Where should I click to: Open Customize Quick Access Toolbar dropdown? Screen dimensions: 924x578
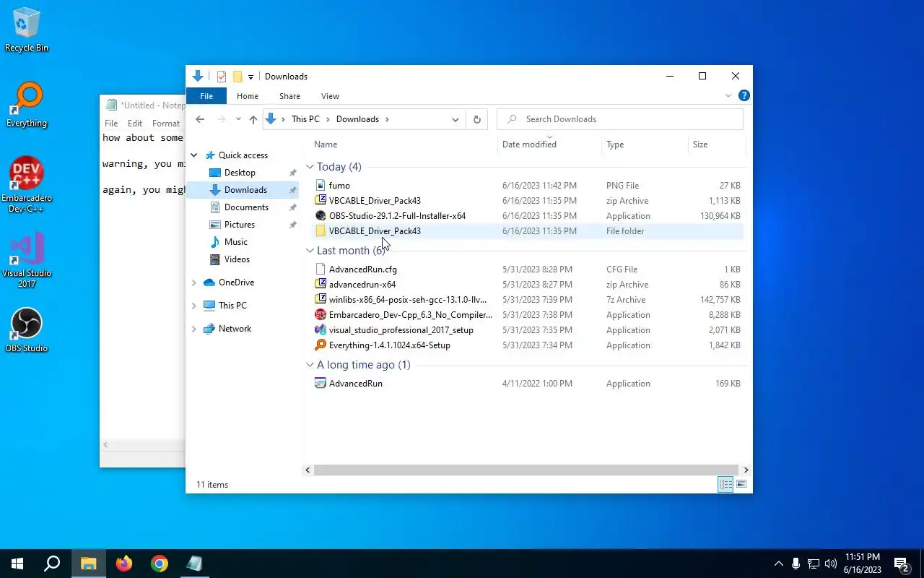point(250,77)
